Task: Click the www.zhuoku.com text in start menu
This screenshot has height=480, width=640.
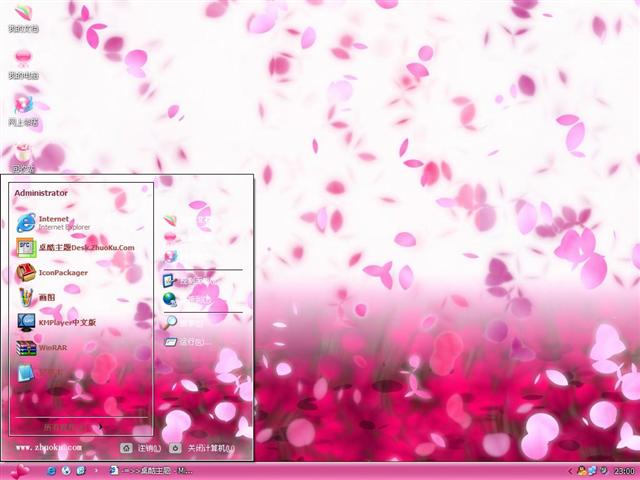Action: pyautogui.click(x=49, y=447)
